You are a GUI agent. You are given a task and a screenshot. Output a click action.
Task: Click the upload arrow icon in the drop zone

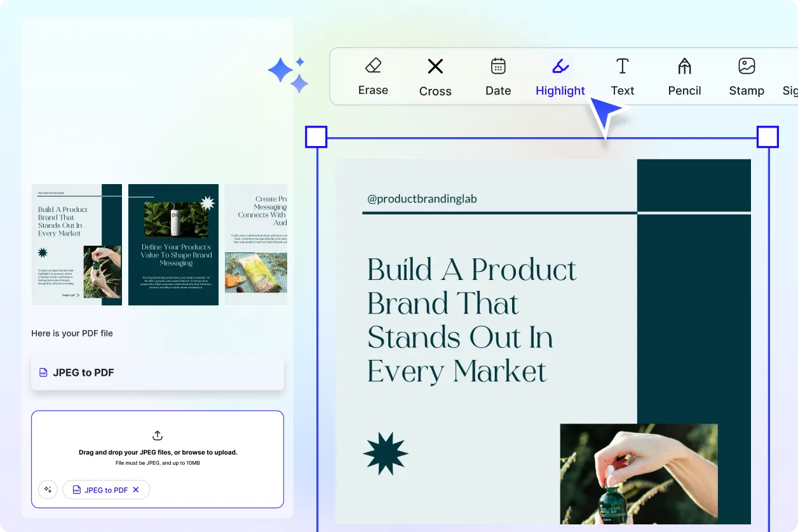(157, 436)
